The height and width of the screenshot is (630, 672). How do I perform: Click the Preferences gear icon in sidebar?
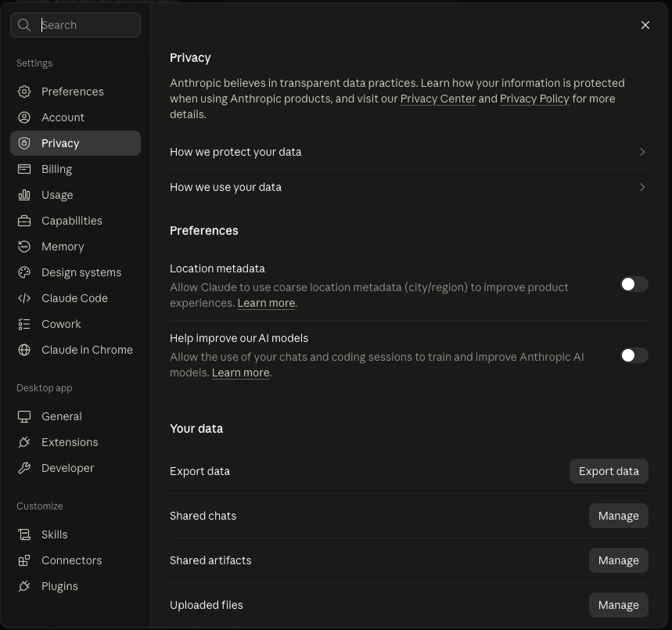(x=24, y=92)
